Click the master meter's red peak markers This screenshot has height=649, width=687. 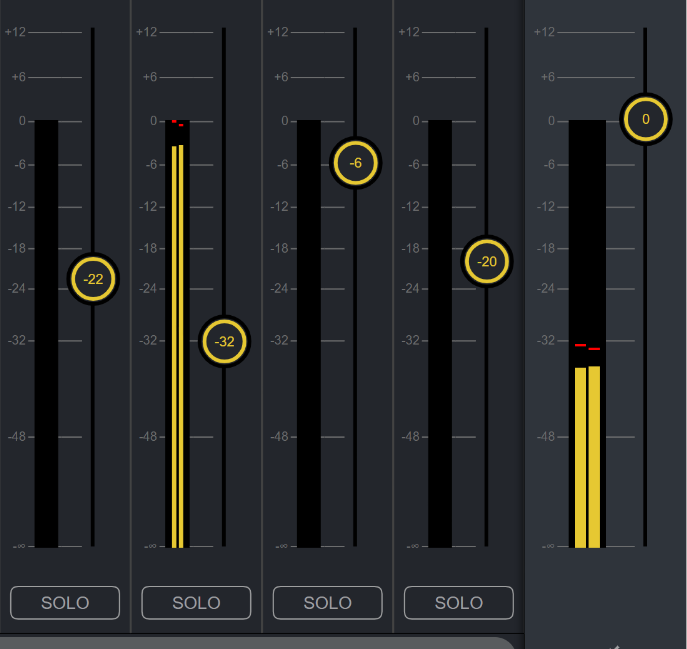(587, 346)
